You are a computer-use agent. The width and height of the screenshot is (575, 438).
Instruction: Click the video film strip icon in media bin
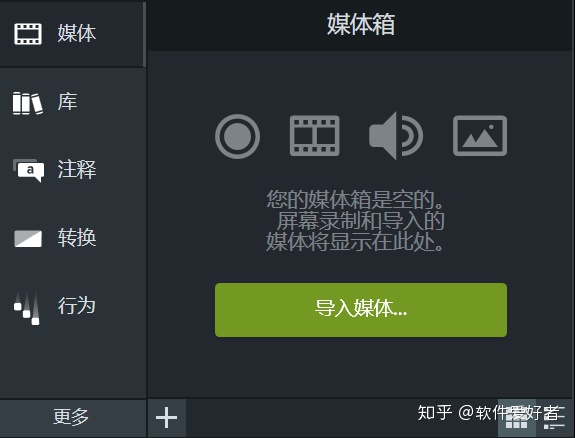pyautogui.click(x=314, y=136)
